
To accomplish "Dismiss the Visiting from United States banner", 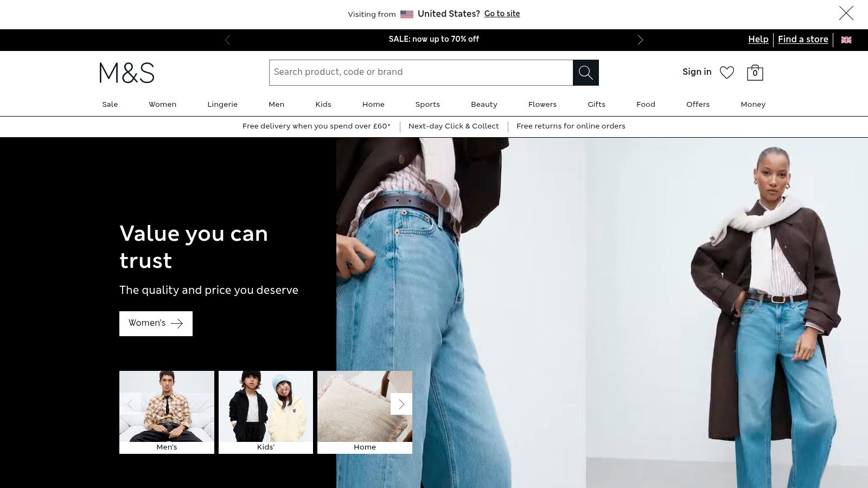I will 846,14.
